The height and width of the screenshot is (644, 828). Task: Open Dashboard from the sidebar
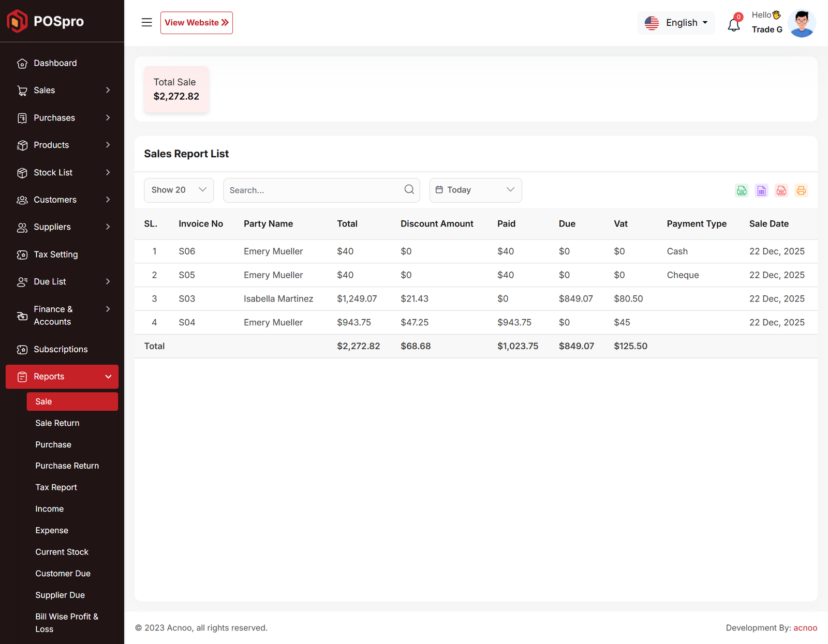pos(55,63)
